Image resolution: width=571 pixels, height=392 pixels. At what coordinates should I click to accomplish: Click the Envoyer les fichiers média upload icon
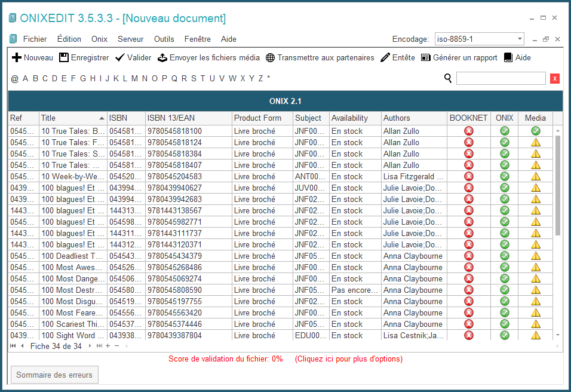[x=162, y=57]
